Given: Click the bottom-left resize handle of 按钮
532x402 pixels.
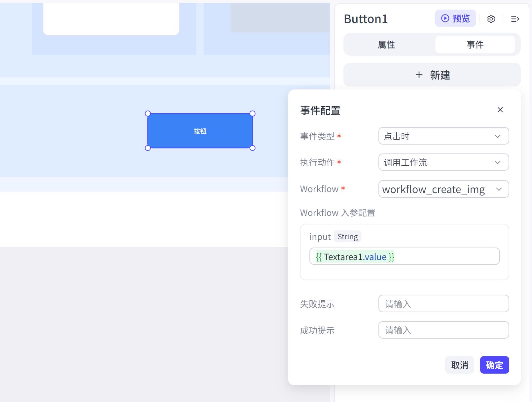Looking at the screenshot, I should [148, 148].
